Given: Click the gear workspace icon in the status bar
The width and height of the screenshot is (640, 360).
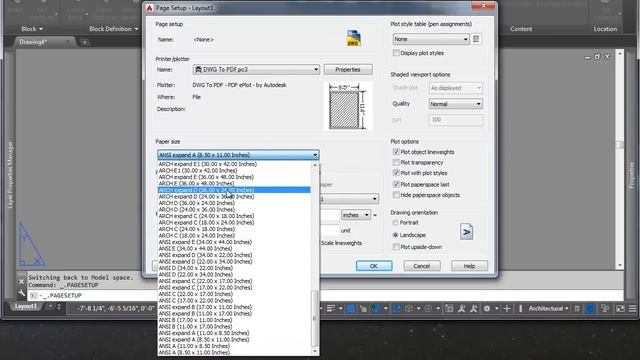Looking at the screenshot, I should [x=487, y=309].
